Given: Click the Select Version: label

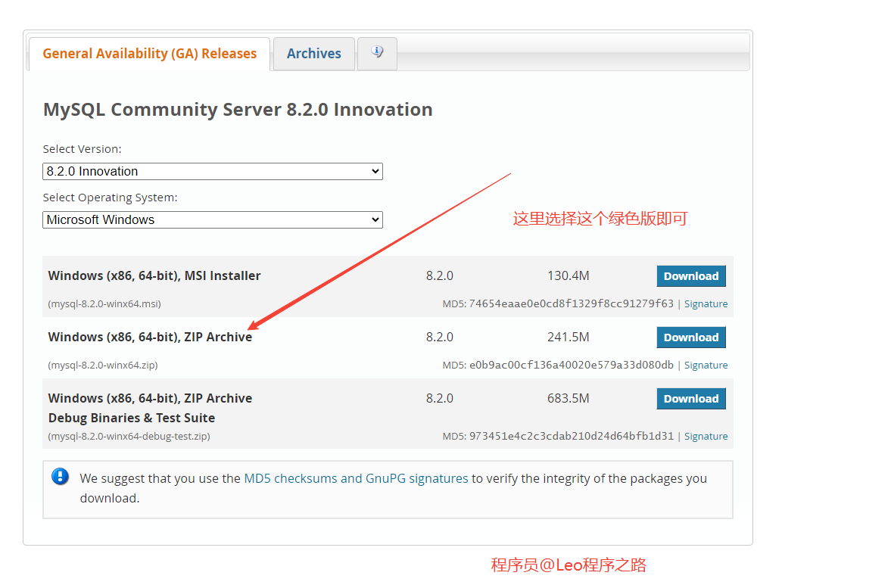Looking at the screenshot, I should click(x=83, y=149).
